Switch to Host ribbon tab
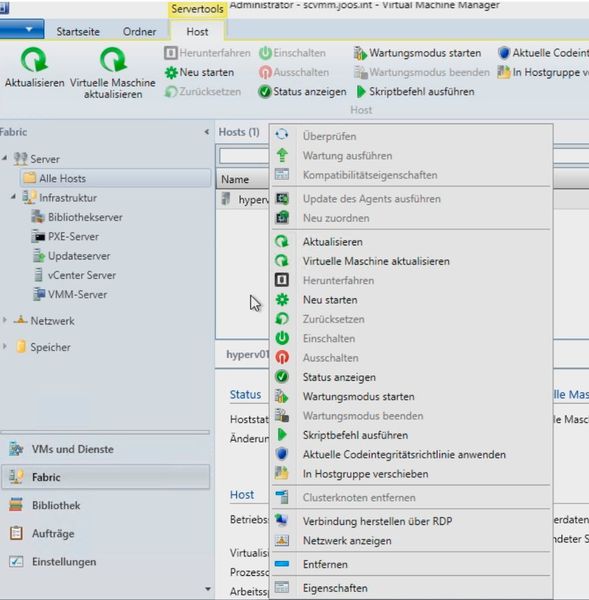 [x=197, y=31]
